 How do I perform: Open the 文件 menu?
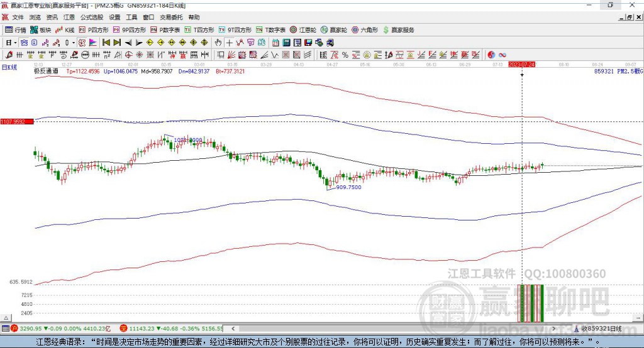coord(18,17)
